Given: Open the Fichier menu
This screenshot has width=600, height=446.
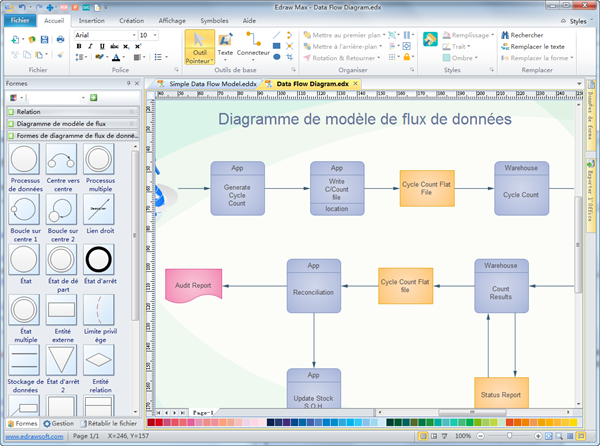Looking at the screenshot, I should pyautogui.click(x=20, y=20).
